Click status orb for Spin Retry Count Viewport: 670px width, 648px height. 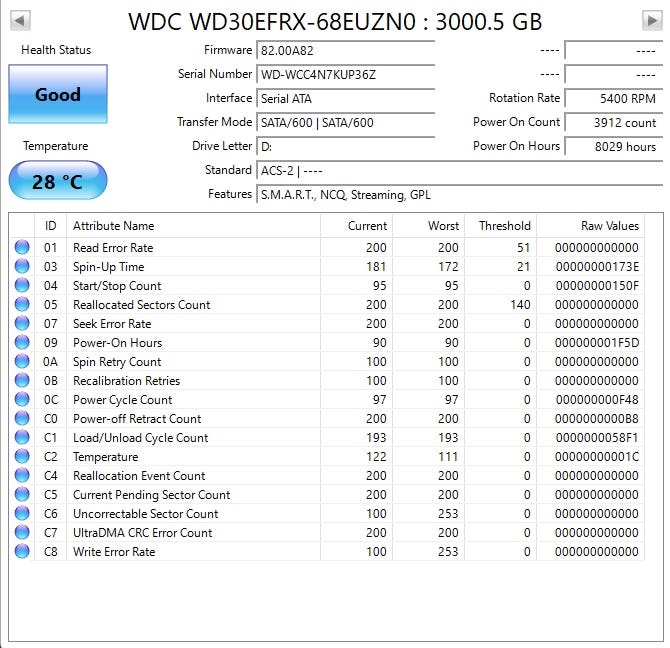[x=22, y=361]
